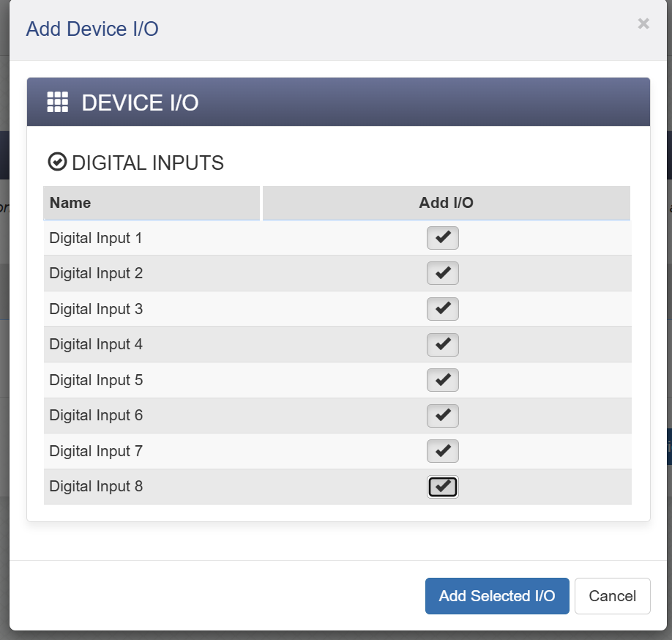Click the DIGITAL INPUTS section heading
672x640 pixels.
(147, 163)
